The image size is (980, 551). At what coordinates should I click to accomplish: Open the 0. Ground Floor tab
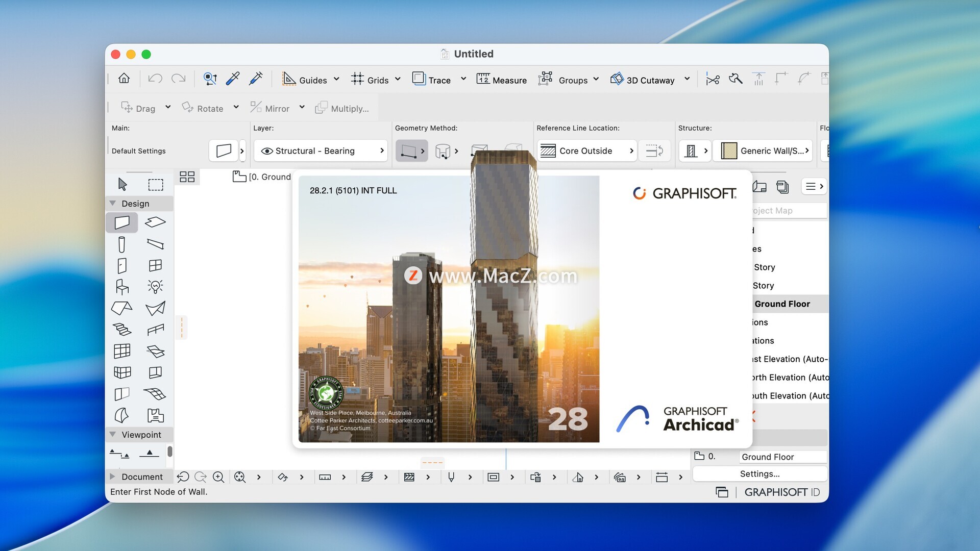[x=262, y=177]
